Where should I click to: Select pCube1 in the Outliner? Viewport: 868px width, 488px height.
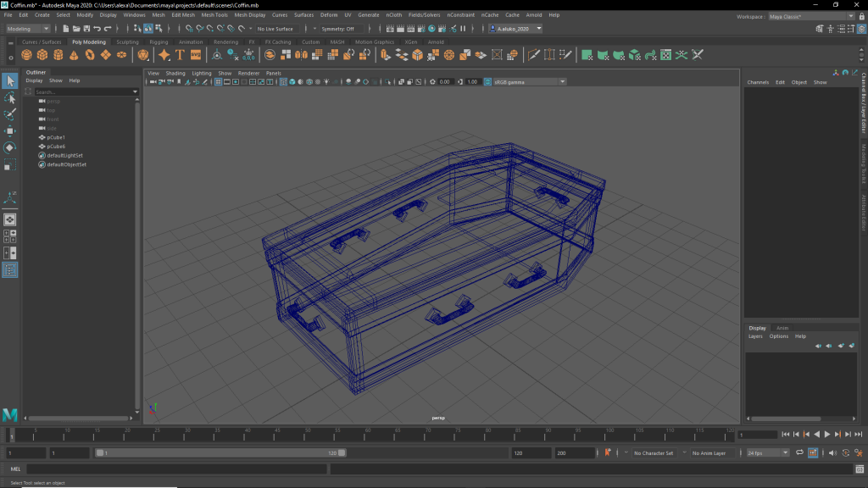tap(56, 137)
